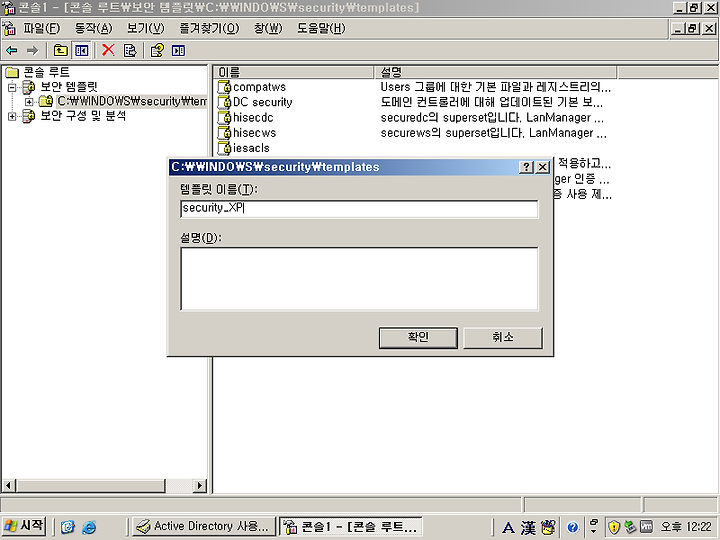The height and width of the screenshot is (540, 720).
Task: Click the Show Desktop quick launch icon
Action: pyautogui.click(x=68, y=527)
